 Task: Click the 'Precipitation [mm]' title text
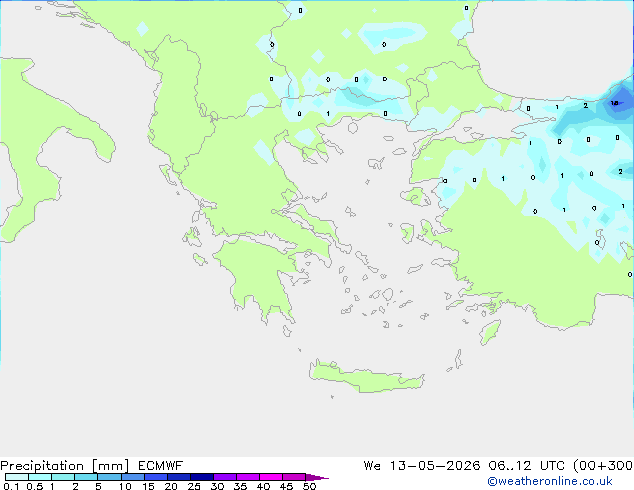(x=65, y=466)
